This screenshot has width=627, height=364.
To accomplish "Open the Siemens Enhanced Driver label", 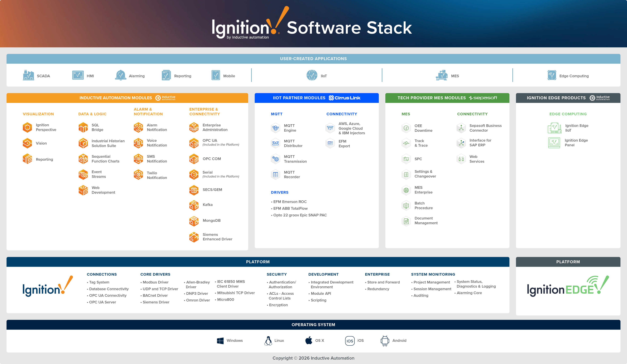I will (x=217, y=237).
